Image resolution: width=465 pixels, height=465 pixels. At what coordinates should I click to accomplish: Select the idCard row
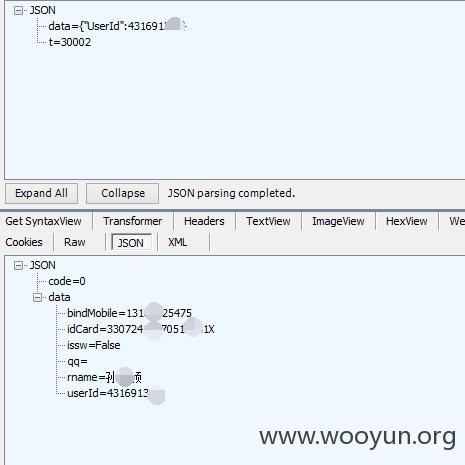(x=141, y=329)
